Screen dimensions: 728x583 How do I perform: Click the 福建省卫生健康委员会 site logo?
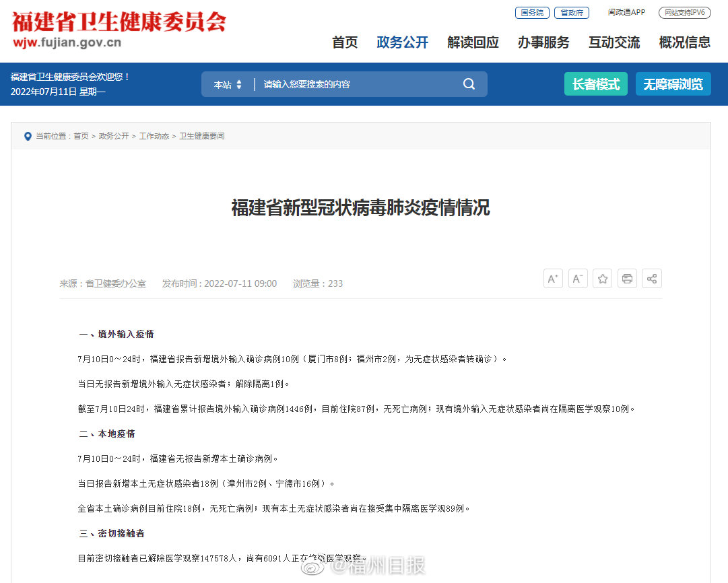(119, 30)
